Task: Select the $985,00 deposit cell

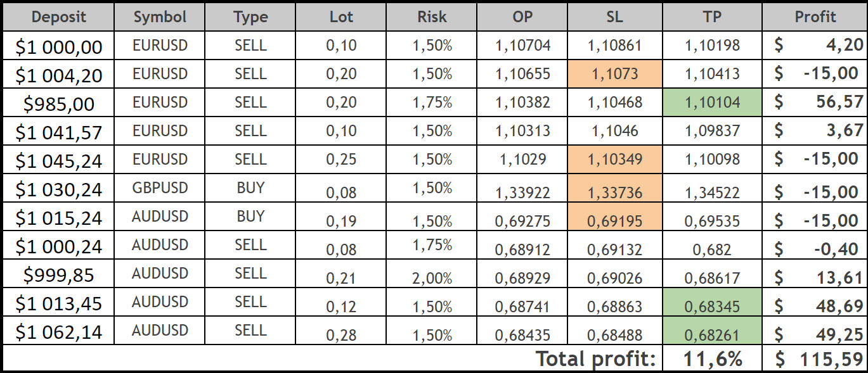Action: [x=58, y=103]
